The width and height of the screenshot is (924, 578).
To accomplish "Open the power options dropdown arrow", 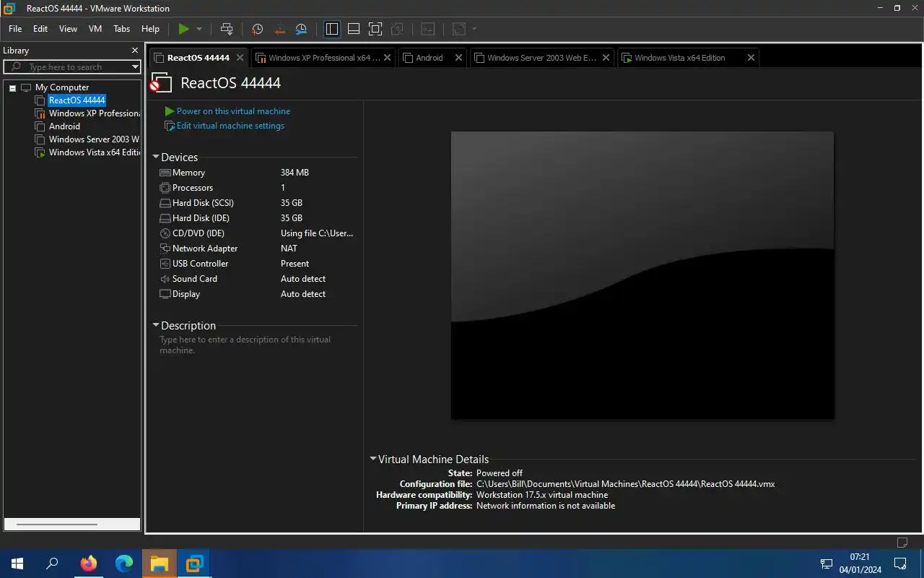I will [199, 29].
